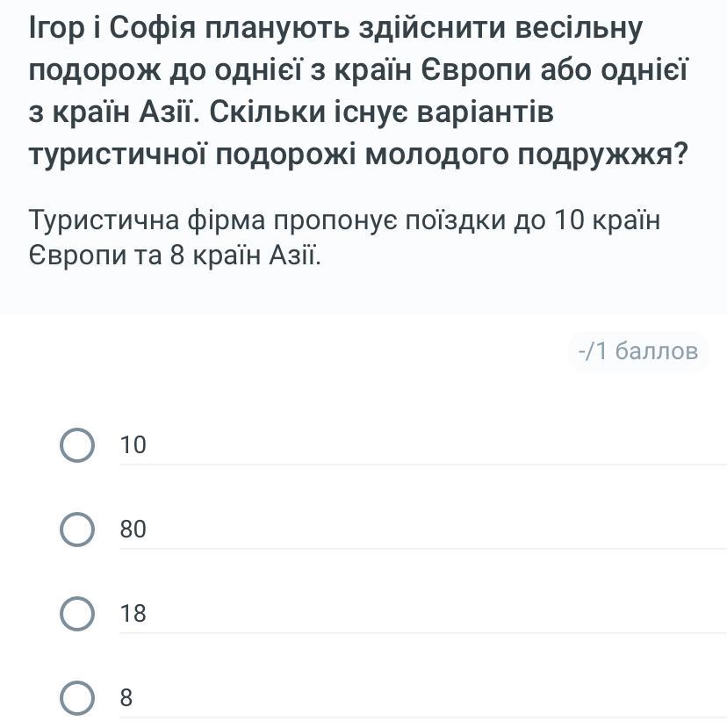The image size is (727, 728).
Task: Click the empty row area right of option 80
Action: pyautogui.click(x=436, y=530)
